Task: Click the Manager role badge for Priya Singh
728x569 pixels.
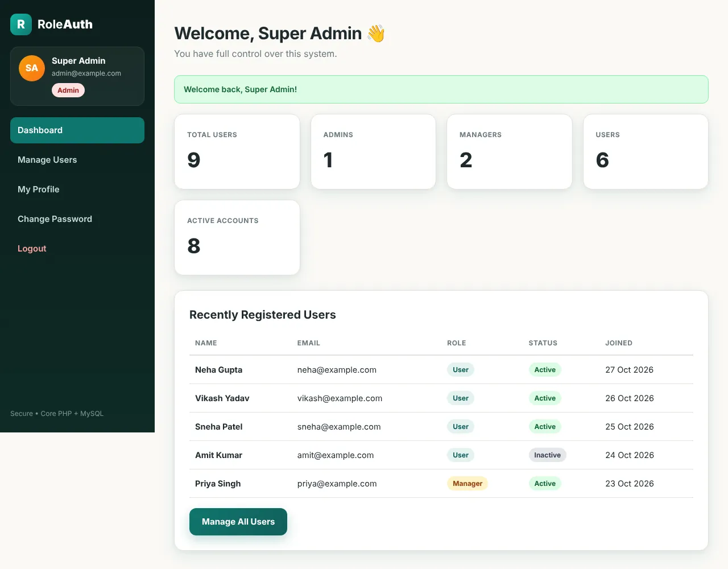Action: tap(468, 484)
